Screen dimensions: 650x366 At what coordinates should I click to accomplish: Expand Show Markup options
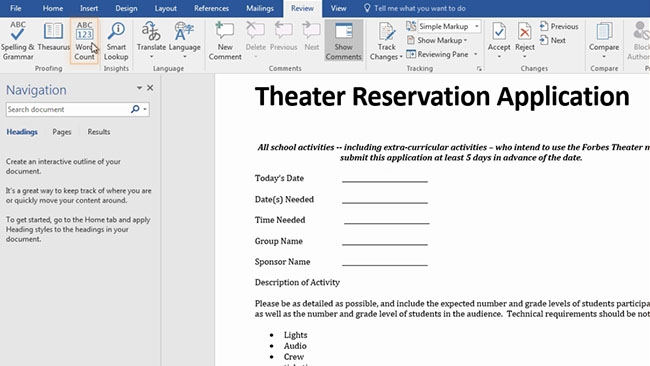[437, 40]
